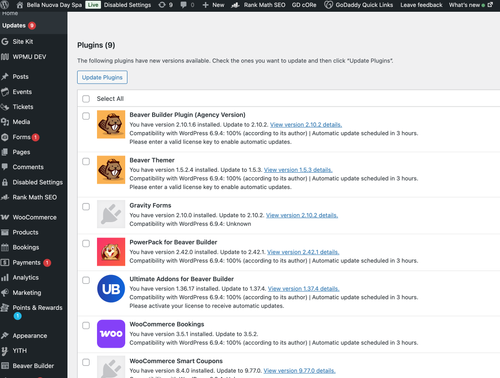Click the updates circular arrows icon
This screenshot has width=500, height=378.
coord(162,5)
